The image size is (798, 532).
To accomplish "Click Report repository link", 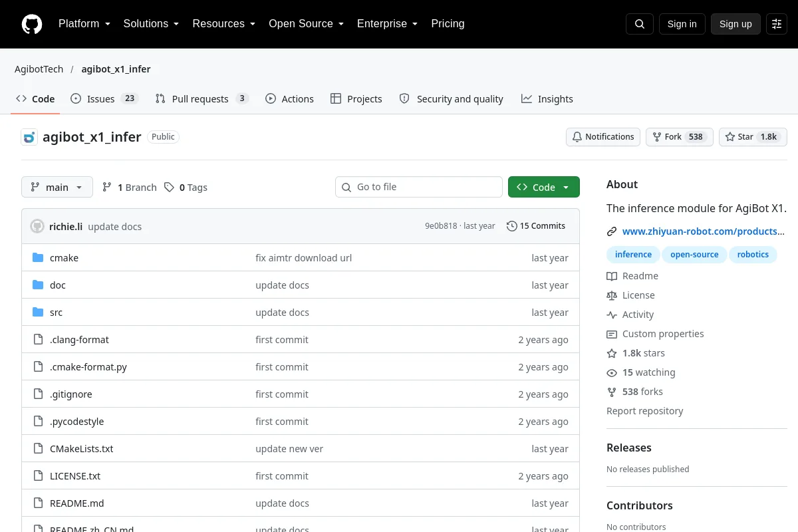I will click(x=645, y=411).
